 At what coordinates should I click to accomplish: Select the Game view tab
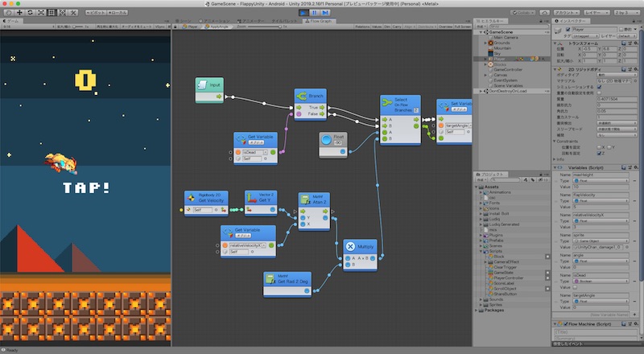pyautogui.click(x=11, y=21)
